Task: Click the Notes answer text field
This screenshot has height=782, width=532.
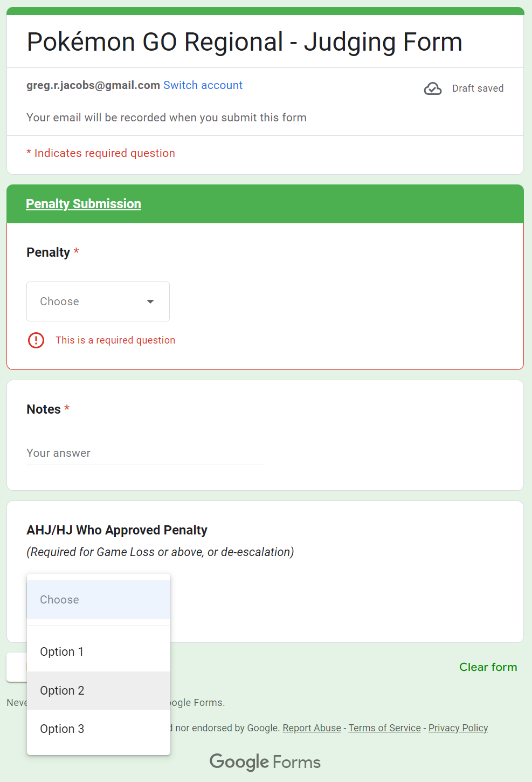Action: [146, 453]
